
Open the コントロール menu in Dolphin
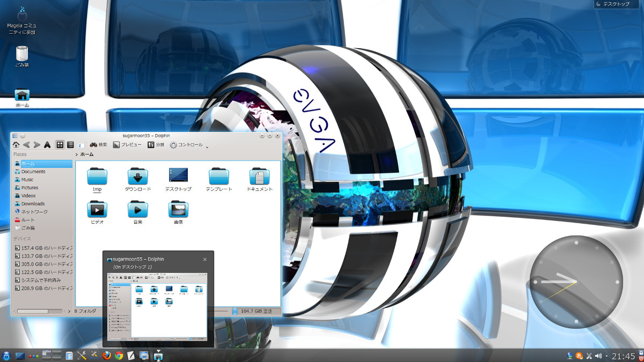186,144
